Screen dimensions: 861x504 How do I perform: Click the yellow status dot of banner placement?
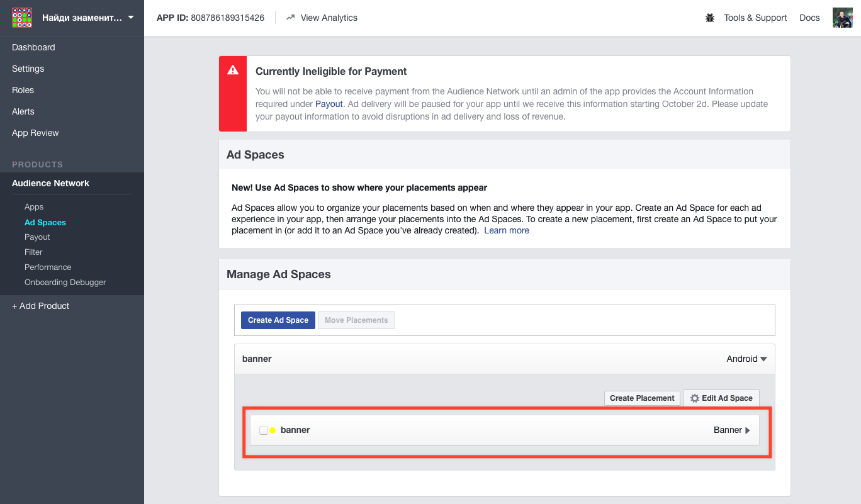point(273,430)
